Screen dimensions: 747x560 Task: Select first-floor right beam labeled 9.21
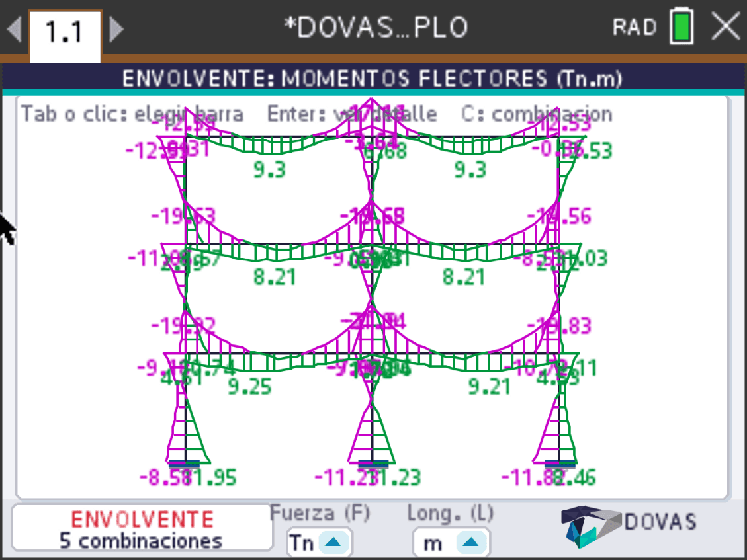coord(465,353)
